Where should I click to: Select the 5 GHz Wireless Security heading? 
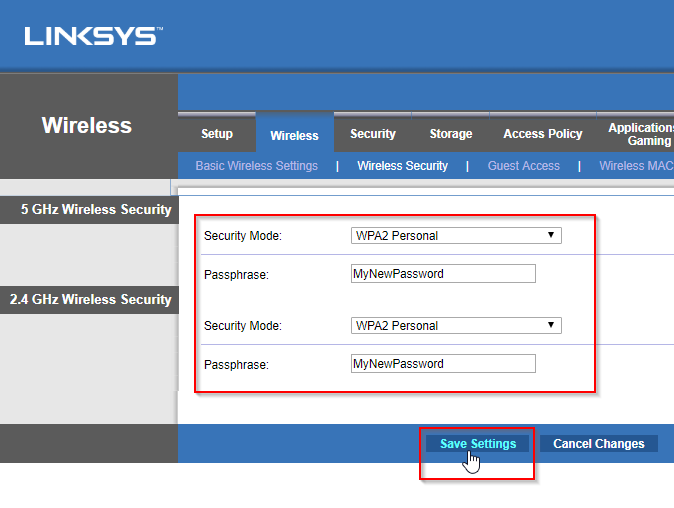point(96,209)
